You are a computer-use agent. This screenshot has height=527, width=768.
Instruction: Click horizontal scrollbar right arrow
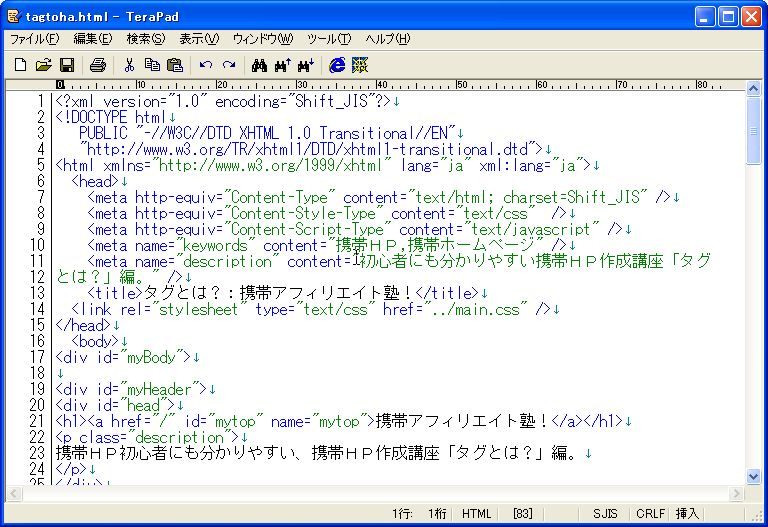point(736,493)
